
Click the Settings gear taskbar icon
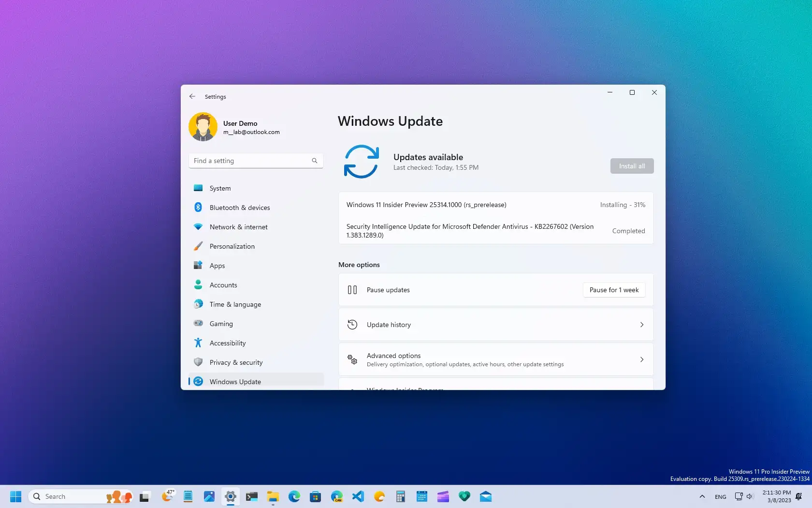(x=231, y=496)
